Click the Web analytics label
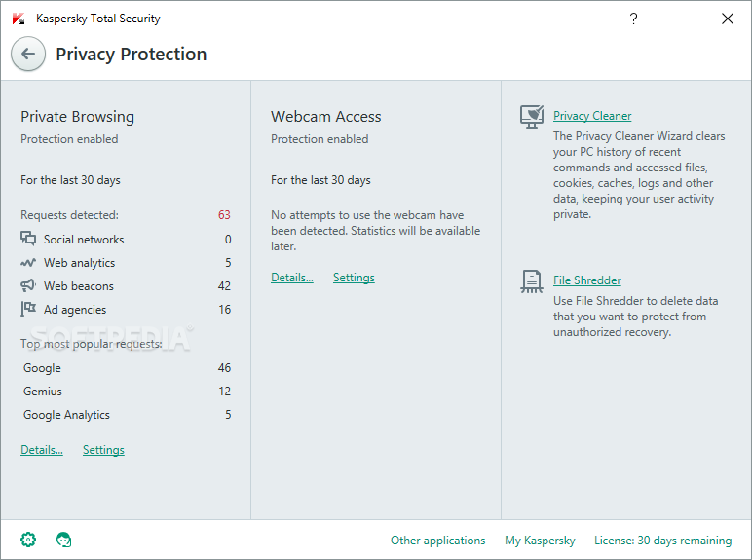The image size is (752, 560). coord(79,263)
